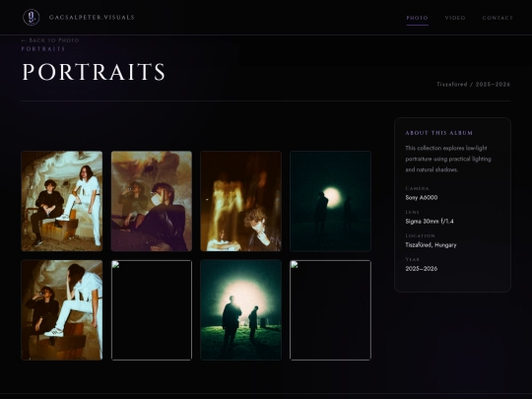532x399 pixels.
Task: Click the Tiszafüred, Hungary location value
Action: click(x=431, y=245)
